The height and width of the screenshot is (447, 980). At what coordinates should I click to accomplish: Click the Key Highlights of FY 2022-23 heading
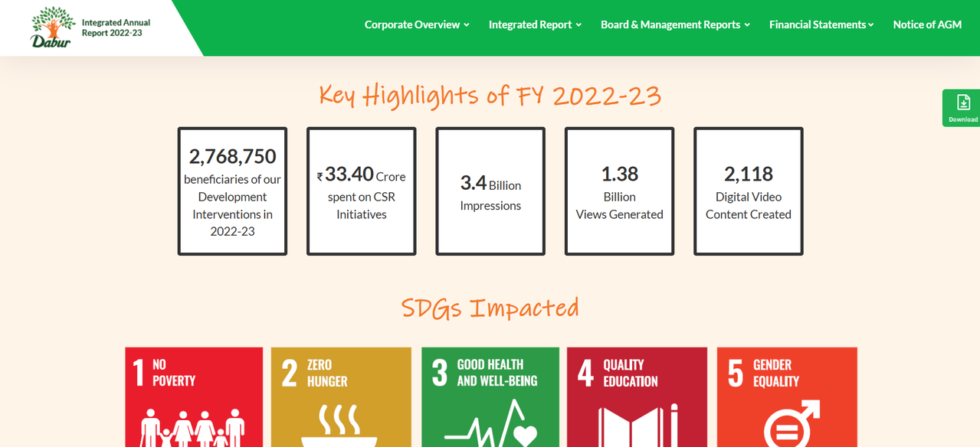(490, 96)
